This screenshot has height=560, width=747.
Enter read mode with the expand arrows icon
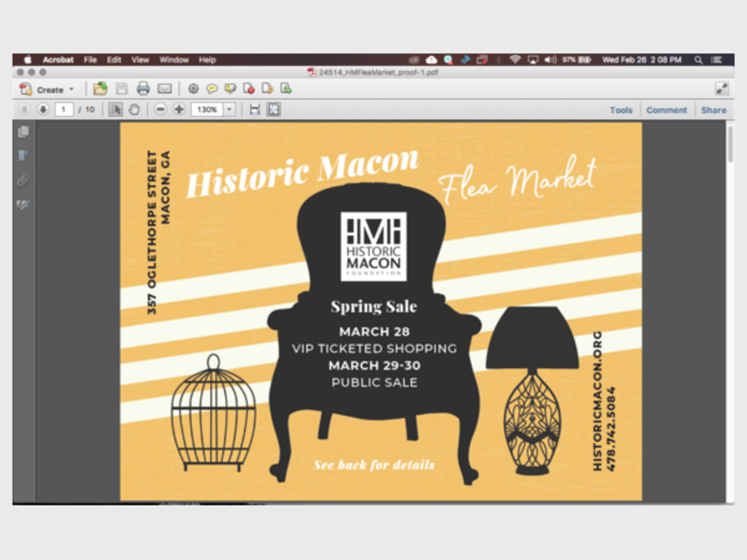click(721, 89)
